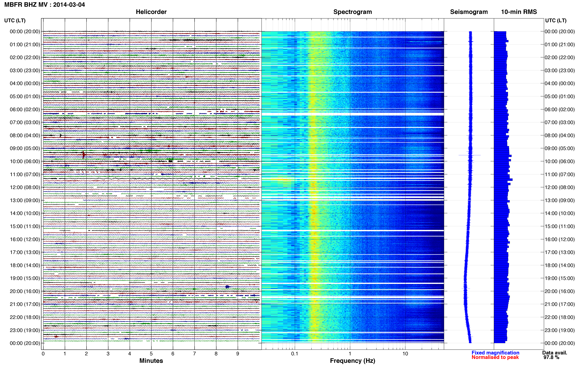This screenshot has height=368, width=588.
Task: Select the '97.8 %' data availability value
Action: [551, 357]
